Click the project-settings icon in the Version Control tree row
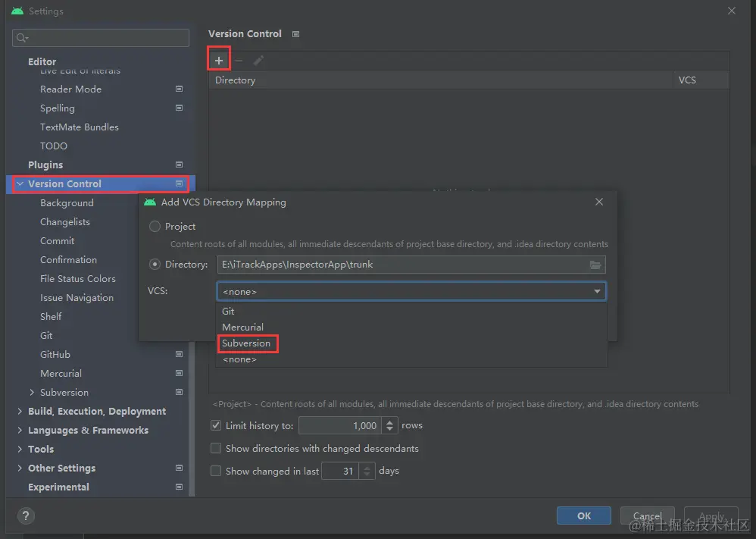Screen dimensions: 756x539 pos(180,183)
